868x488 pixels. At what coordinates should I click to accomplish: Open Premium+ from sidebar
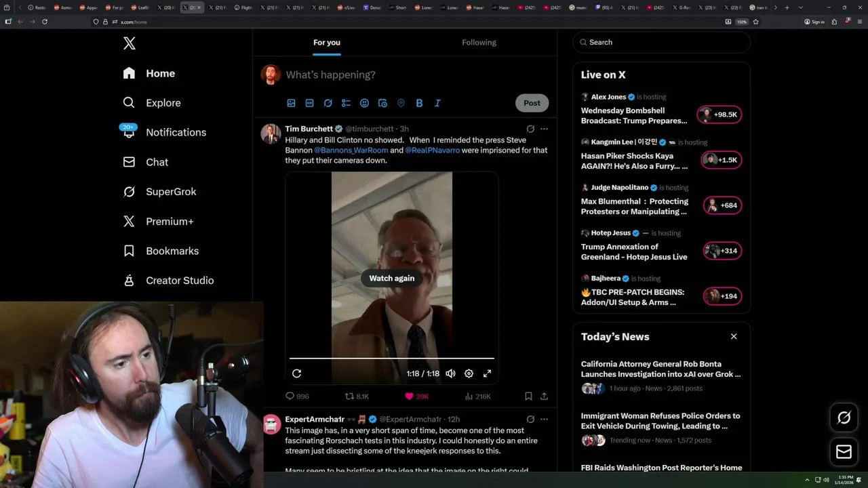[158, 221]
